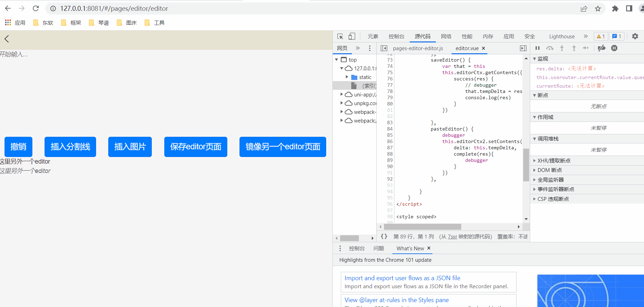Open the 问题 issues drawer tab
This screenshot has width=644, height=307.
378,248
